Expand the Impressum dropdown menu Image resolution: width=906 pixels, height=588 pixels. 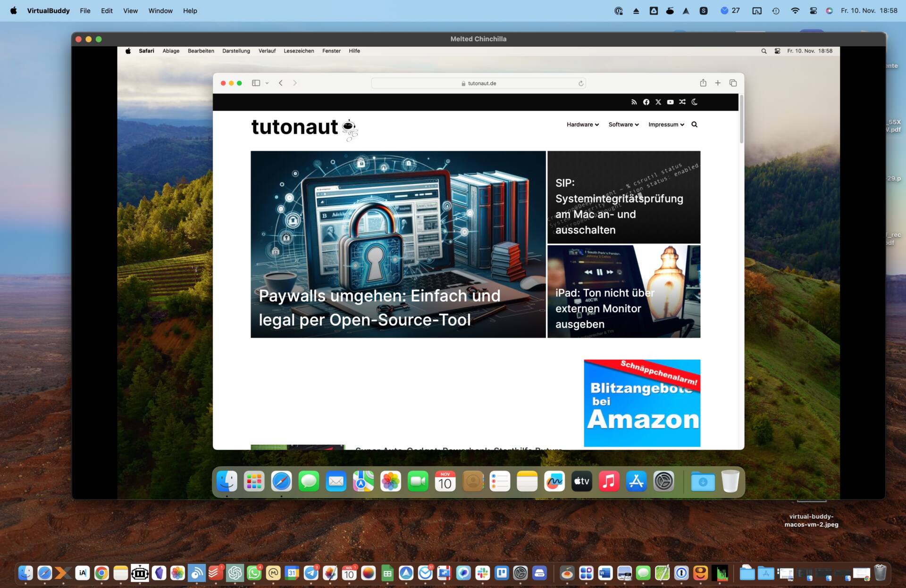[x=665, y=124]
